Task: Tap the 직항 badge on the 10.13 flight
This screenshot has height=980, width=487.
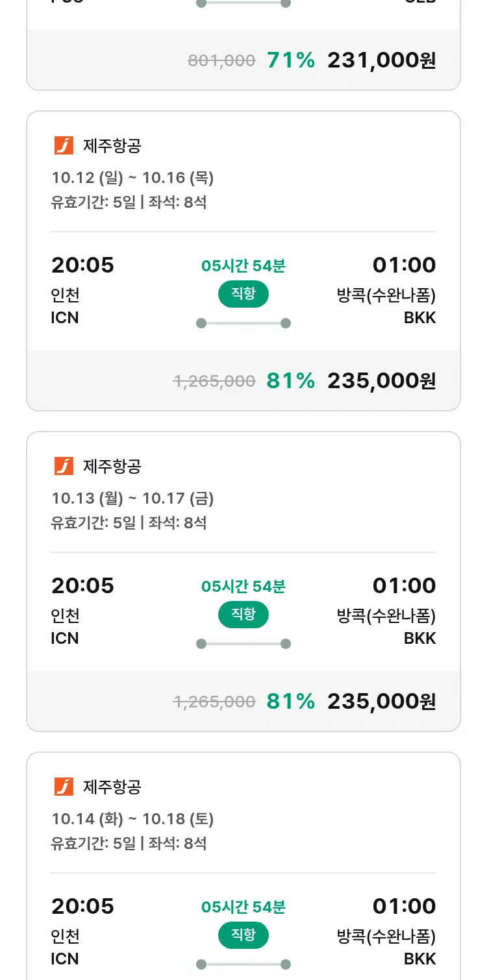Action: point(243,615)
